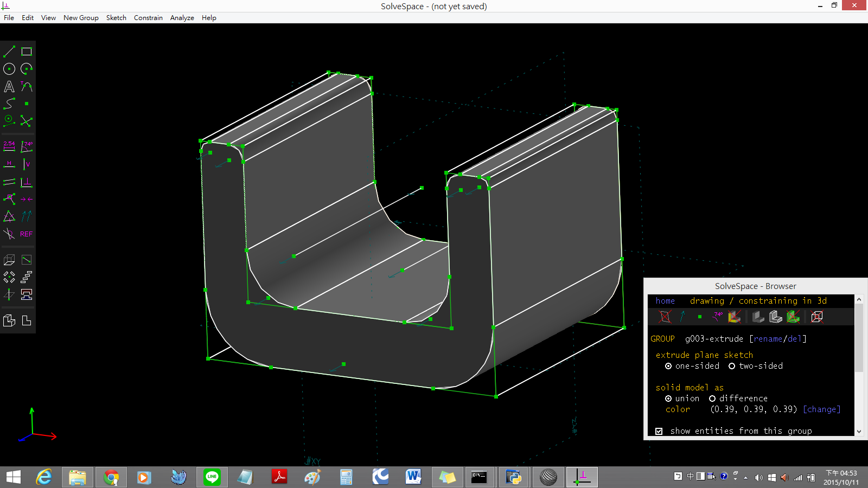Image resolution: width=868 pixels, height=488 pixels.
Task: Create new group rotating sketch
Action: (x=9, y=277)
